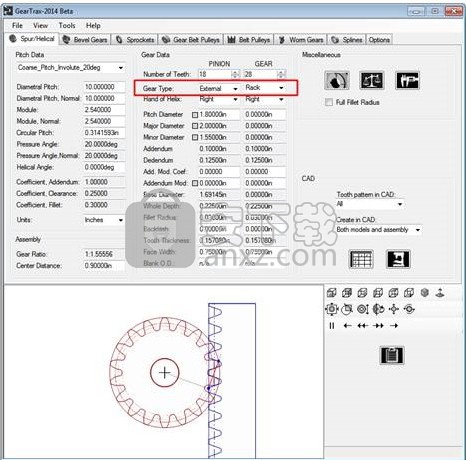Select the shaded solid isometric cube icon
The height and width of the screenshot is (460, 466).
[425, 293]
